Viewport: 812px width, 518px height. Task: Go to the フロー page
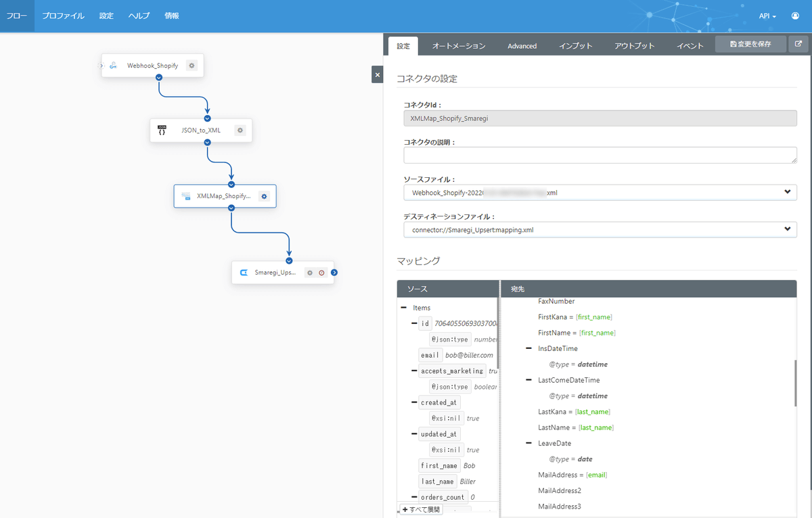(x=17, y=16)
